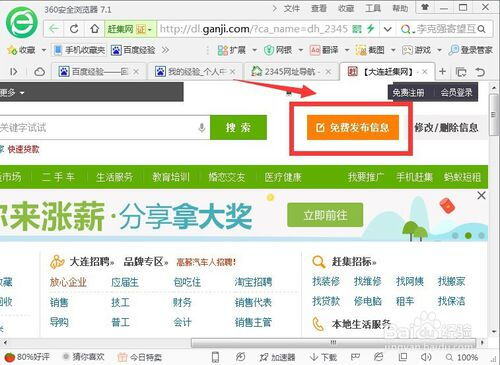The width and height of the screenshot is (500, 365).
Task: Click the 加速器 accelerator status item
Action: coord(277,357)
